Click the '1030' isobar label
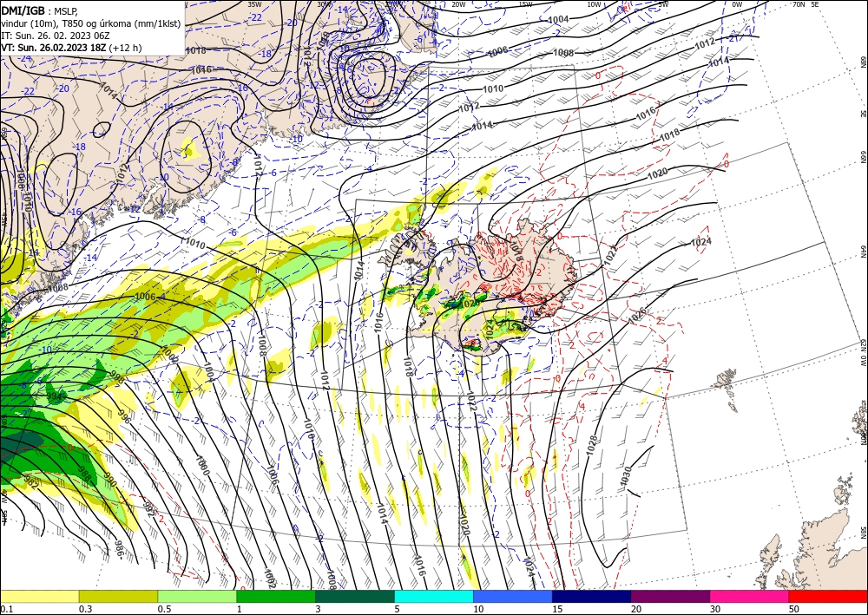Viewport: 868px width, 615px height. point(626,476)
